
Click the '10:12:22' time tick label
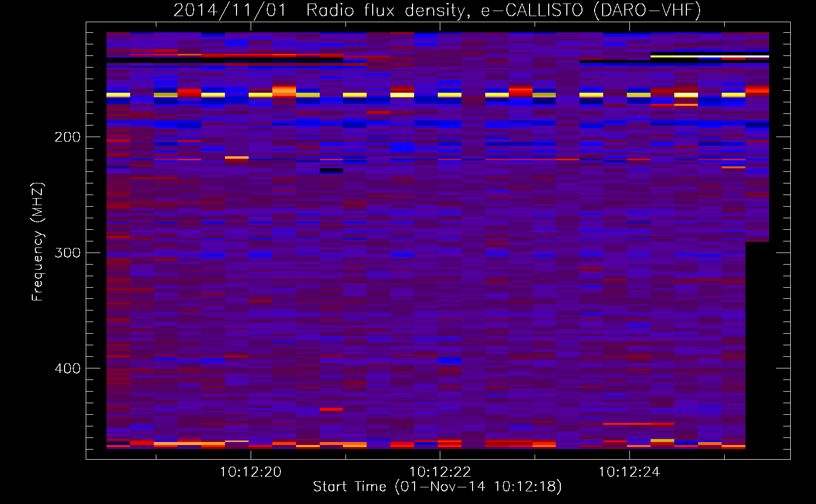(440, 472)
